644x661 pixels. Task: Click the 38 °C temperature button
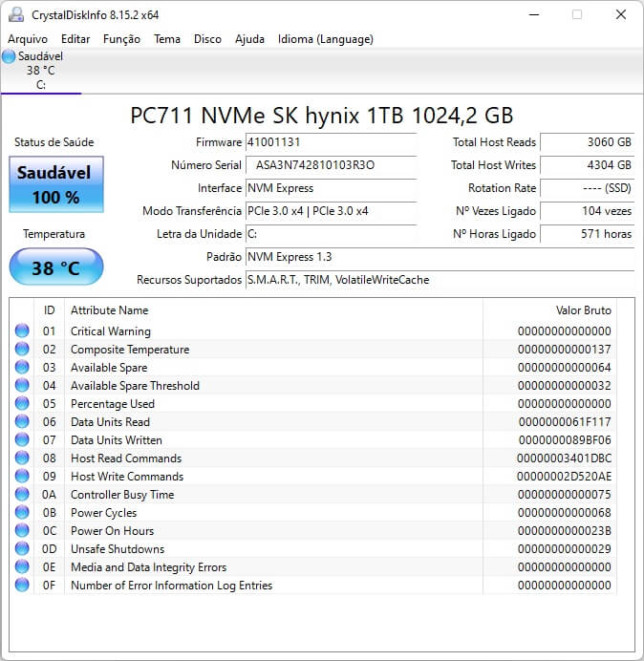55,267
